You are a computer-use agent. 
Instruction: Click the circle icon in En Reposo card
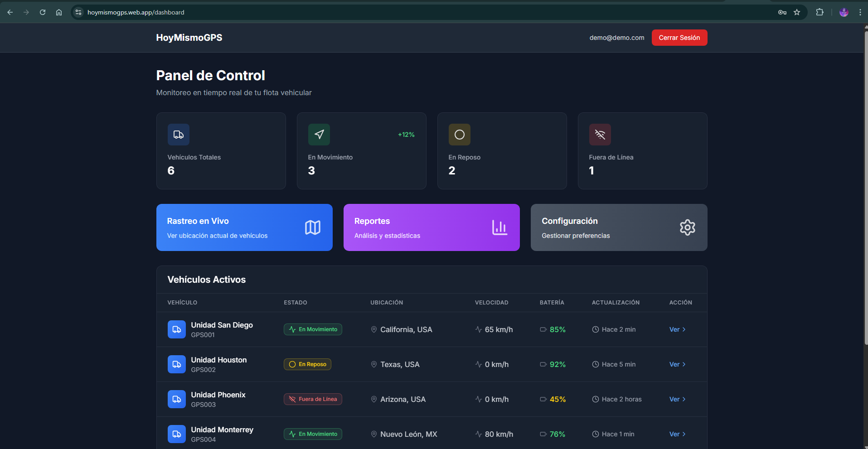(x=459, y=135)
